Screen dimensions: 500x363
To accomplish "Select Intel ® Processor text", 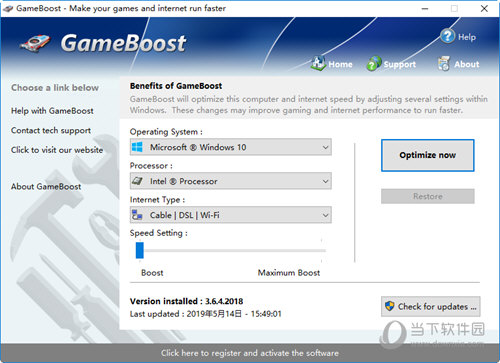I will [x=184, y=181].
